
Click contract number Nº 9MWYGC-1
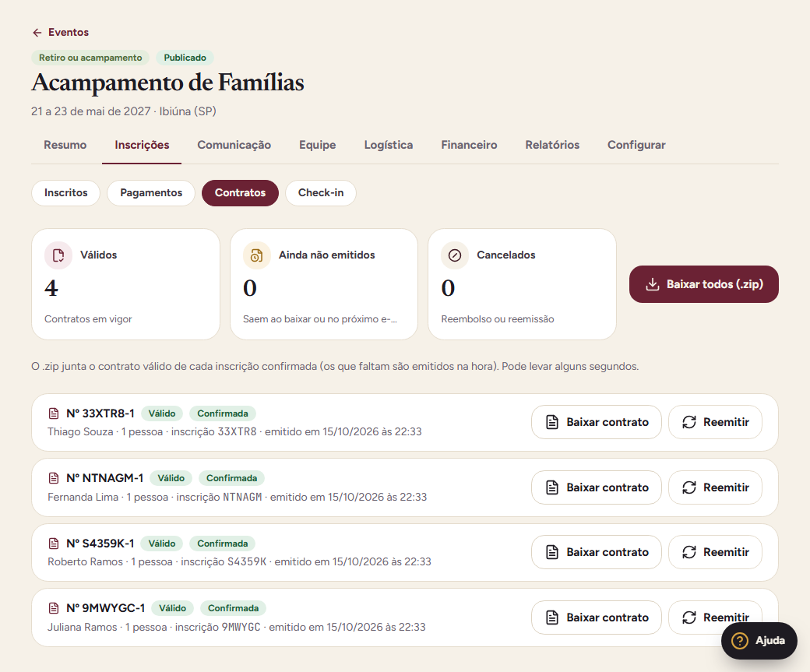pyautogui.click(x=106, y=608)
